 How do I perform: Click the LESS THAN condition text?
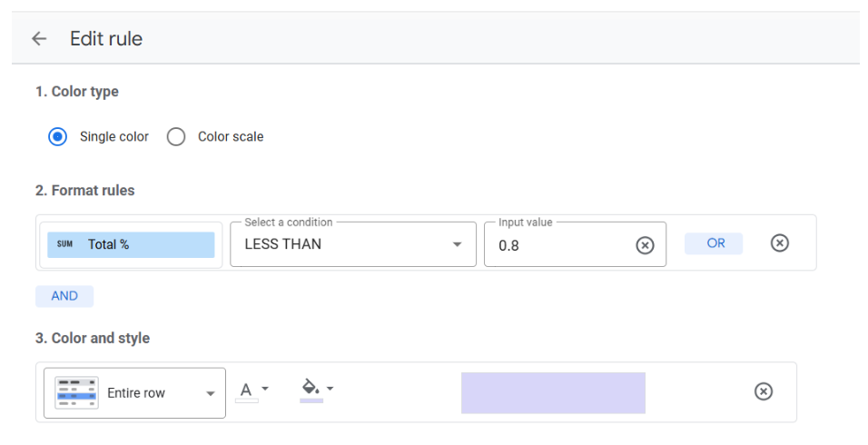pos(283,244)
